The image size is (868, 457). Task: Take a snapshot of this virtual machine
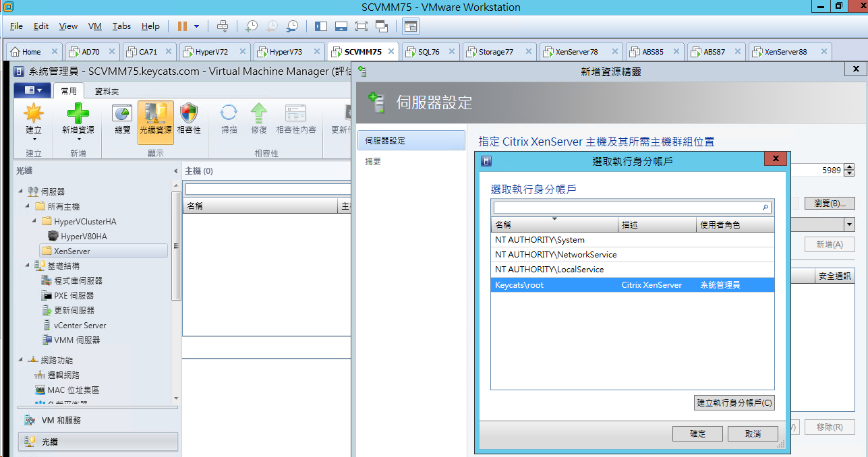pos(251,26)
